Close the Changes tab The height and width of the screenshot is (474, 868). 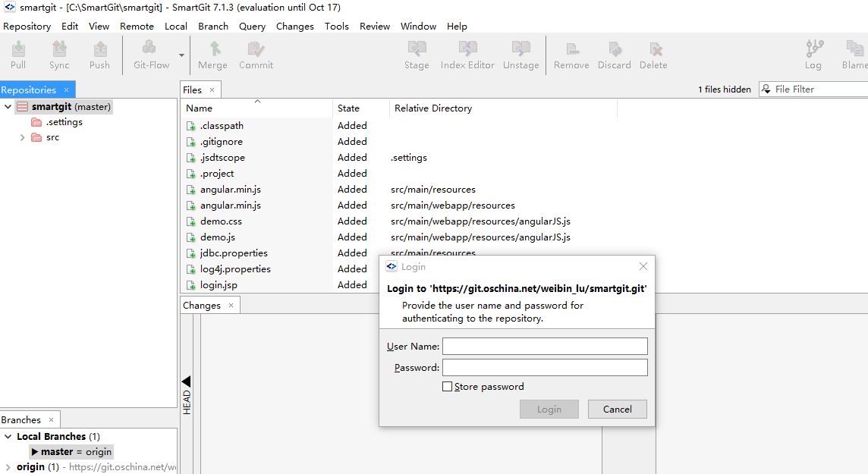pyautogui.click(x=231, y=306)
